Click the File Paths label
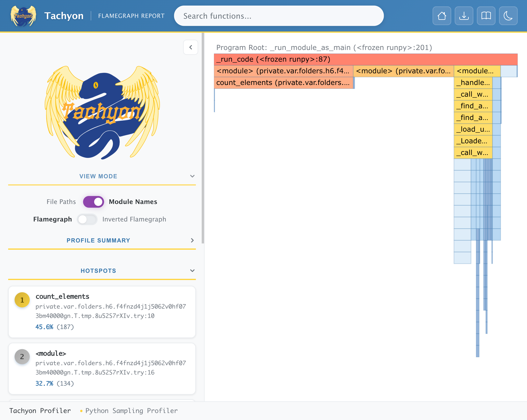The width and height of the screenshot is (527, 420). tap(61, 202)
